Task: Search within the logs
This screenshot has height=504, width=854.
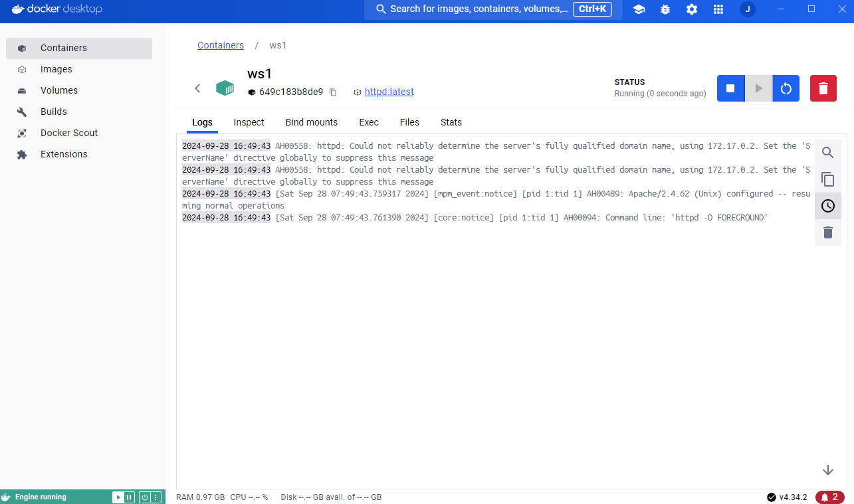Action: 828,153
